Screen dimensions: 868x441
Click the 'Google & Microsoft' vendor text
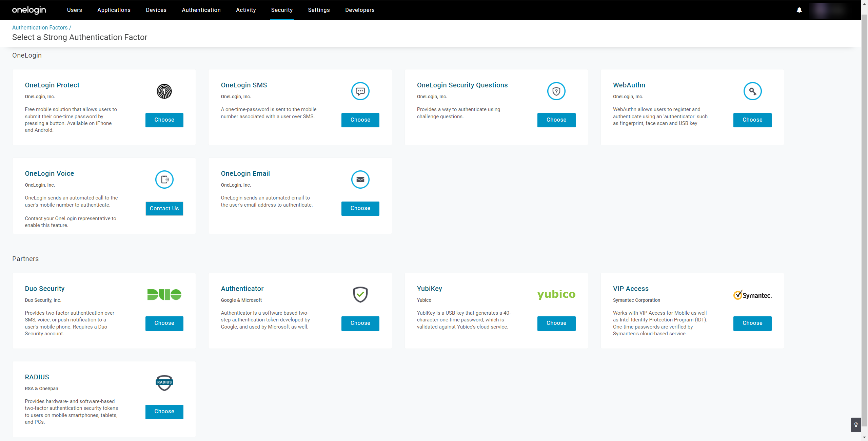click(x=241, y=300)
